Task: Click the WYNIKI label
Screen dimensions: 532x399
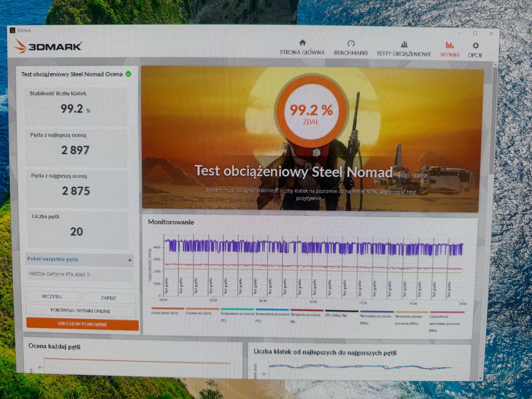Action: point(450,55)
